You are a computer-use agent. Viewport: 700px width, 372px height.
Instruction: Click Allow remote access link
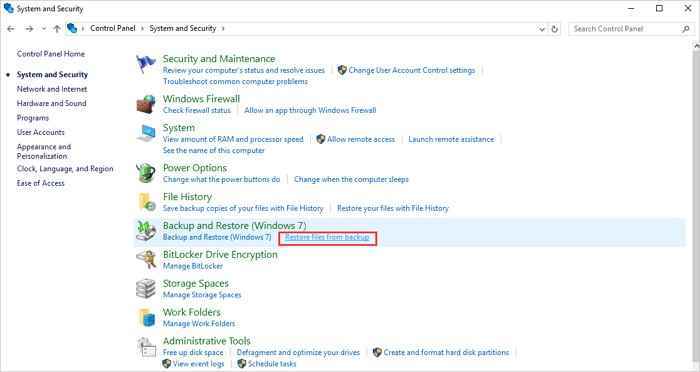click(x=361, y=139)
